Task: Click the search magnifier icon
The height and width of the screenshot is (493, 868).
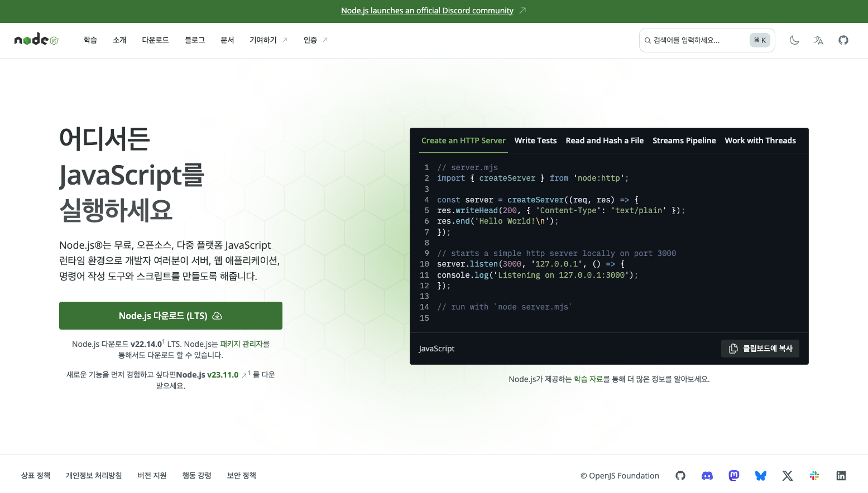Action: tap(648, 40)
